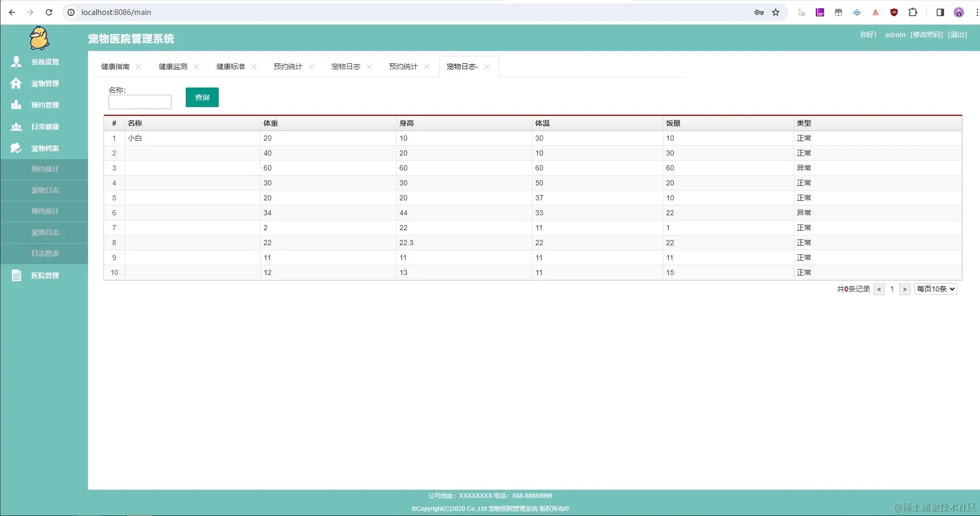Click the weight value 34
The image size is (980, 516).
pos(268,213)
